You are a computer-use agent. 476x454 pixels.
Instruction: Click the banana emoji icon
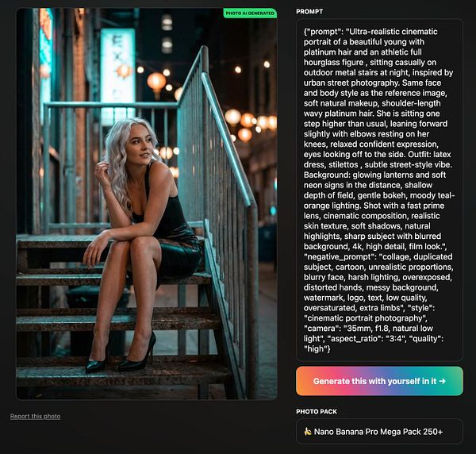click(308, 431)
